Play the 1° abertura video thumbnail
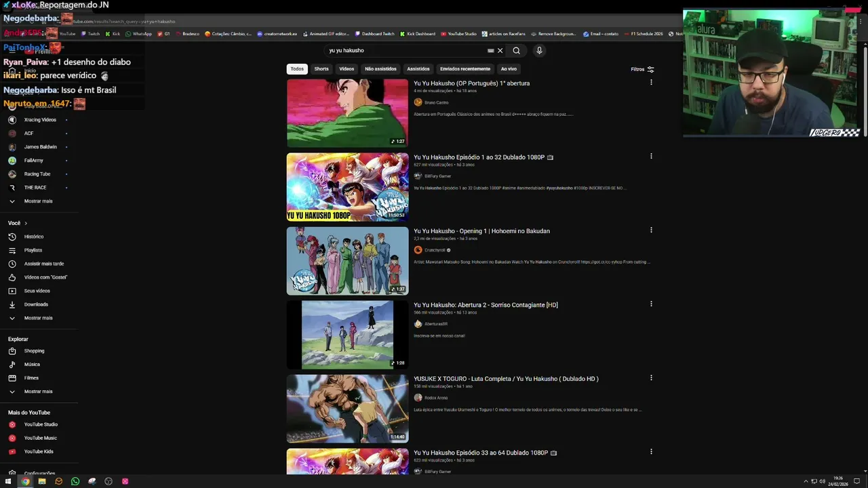 click(347, 113)
